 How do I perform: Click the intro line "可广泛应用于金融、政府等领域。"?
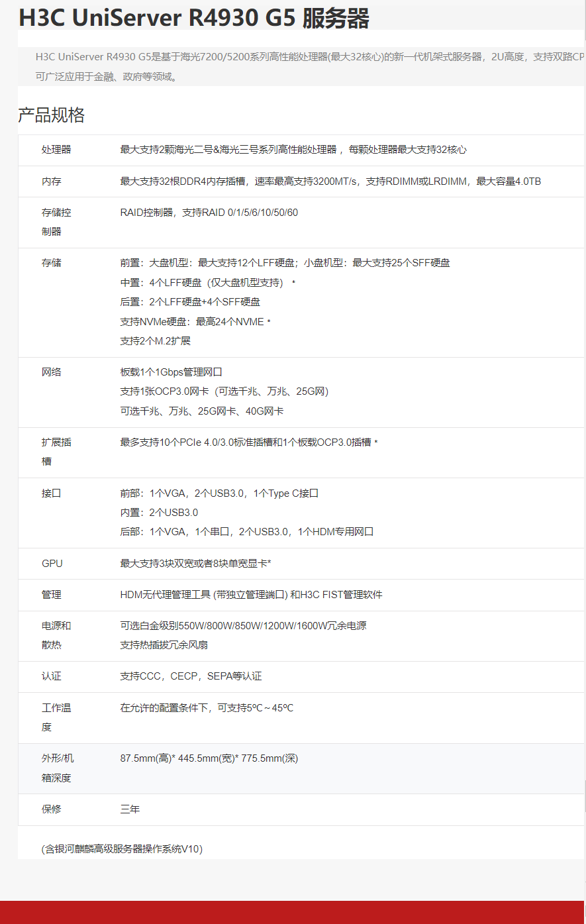point(107,77)
